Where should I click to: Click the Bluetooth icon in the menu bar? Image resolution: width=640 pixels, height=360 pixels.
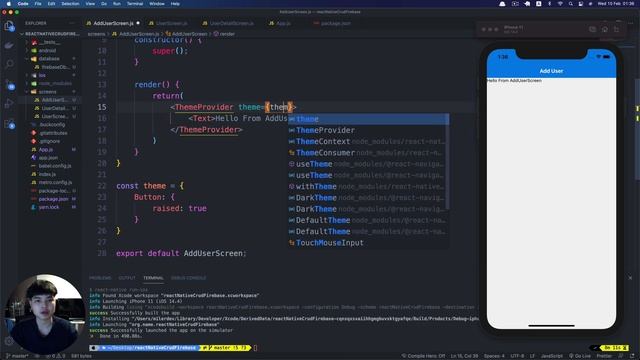(549, 4)
